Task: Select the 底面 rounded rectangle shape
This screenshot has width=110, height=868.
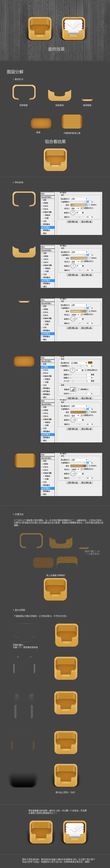Action: tap(41, 123)
